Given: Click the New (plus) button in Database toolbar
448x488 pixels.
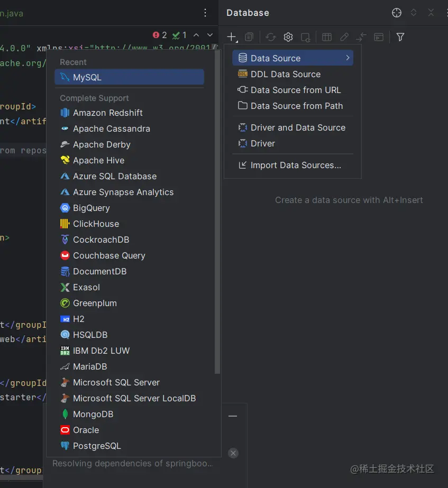Looking at the screenshot, I should pyautogui.click(x=232, y=37).
